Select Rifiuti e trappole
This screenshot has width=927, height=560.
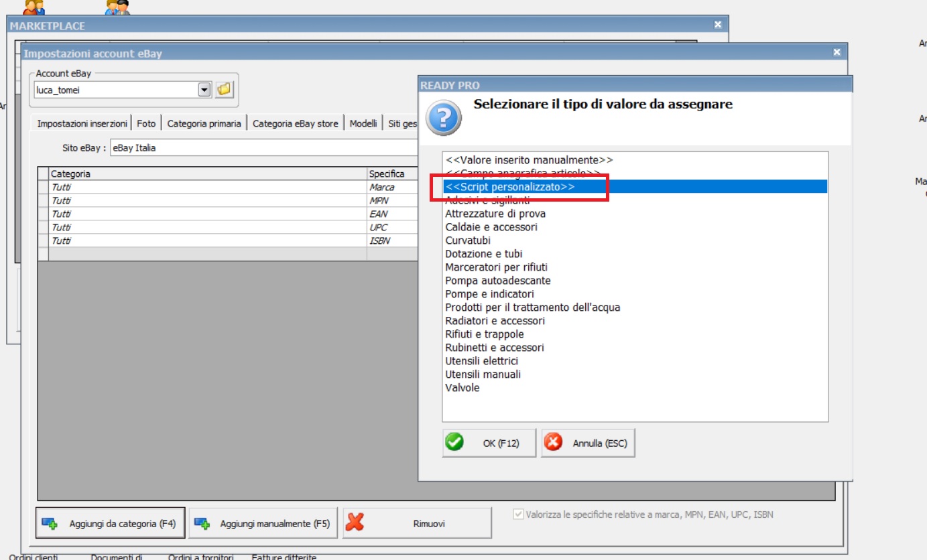click(x=635, y=334)
